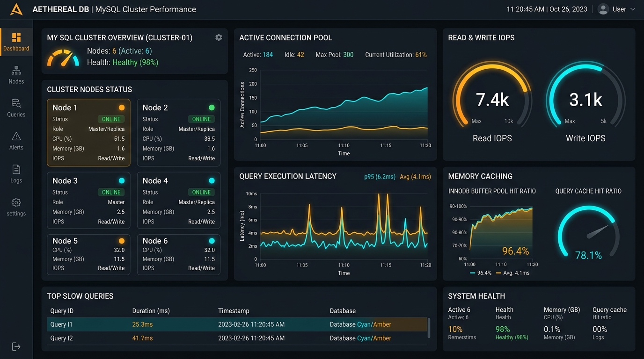Select the Node 6 card title
The height and width of the screenshot is (359, 644).
pyautogui.click(x=155, y=241)
